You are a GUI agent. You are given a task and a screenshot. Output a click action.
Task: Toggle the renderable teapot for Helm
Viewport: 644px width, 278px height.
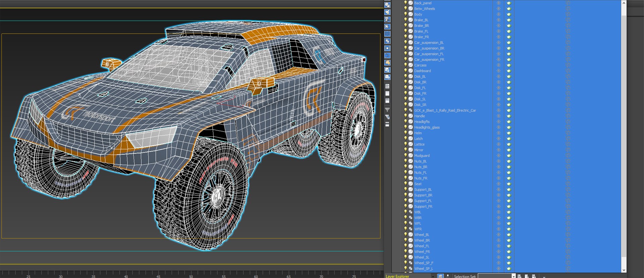[x=509, y=133]
